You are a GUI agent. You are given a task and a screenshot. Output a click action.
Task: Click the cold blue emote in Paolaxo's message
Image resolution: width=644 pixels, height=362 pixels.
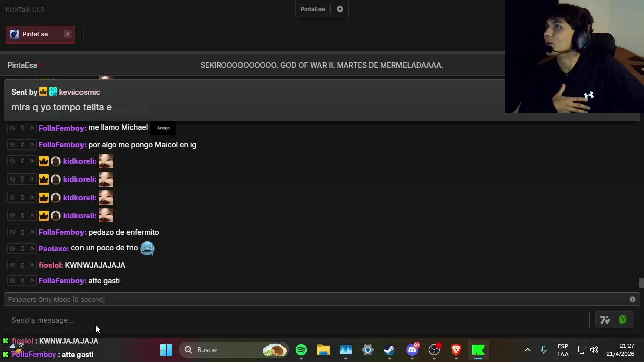[147, 248]
